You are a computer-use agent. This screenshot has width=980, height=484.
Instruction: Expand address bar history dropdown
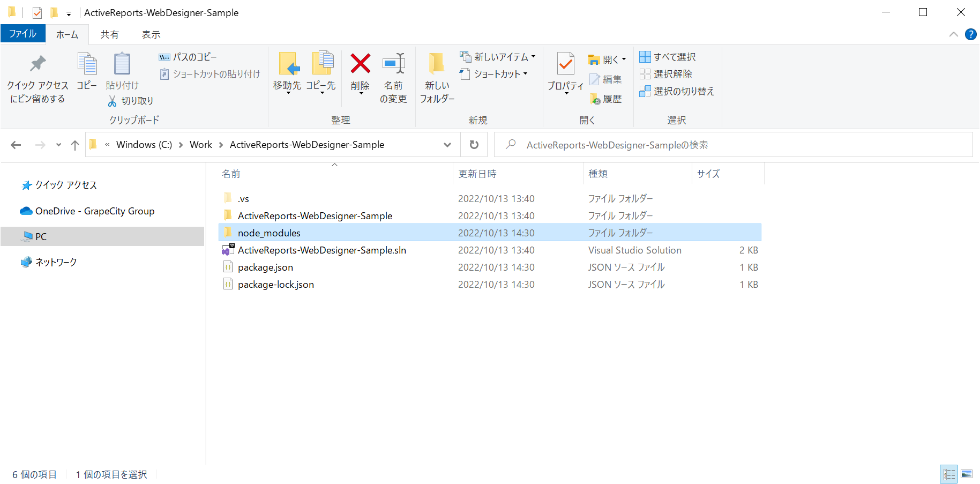pyautogui.click(x=447, y=145)
